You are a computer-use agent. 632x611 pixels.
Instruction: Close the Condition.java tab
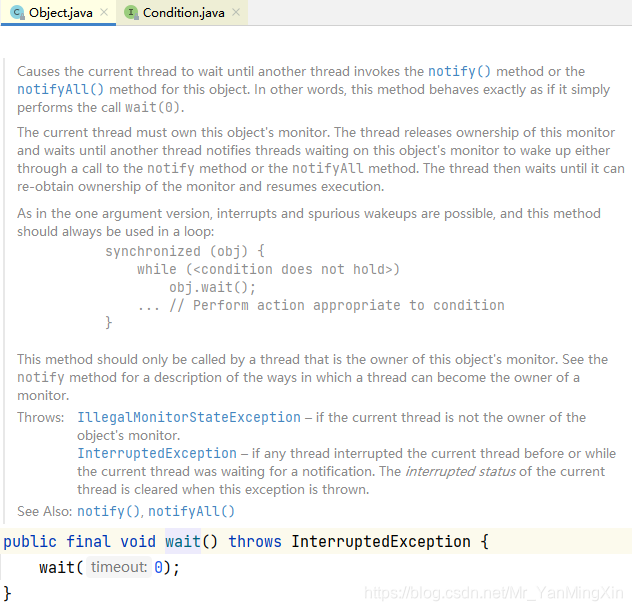236,12
